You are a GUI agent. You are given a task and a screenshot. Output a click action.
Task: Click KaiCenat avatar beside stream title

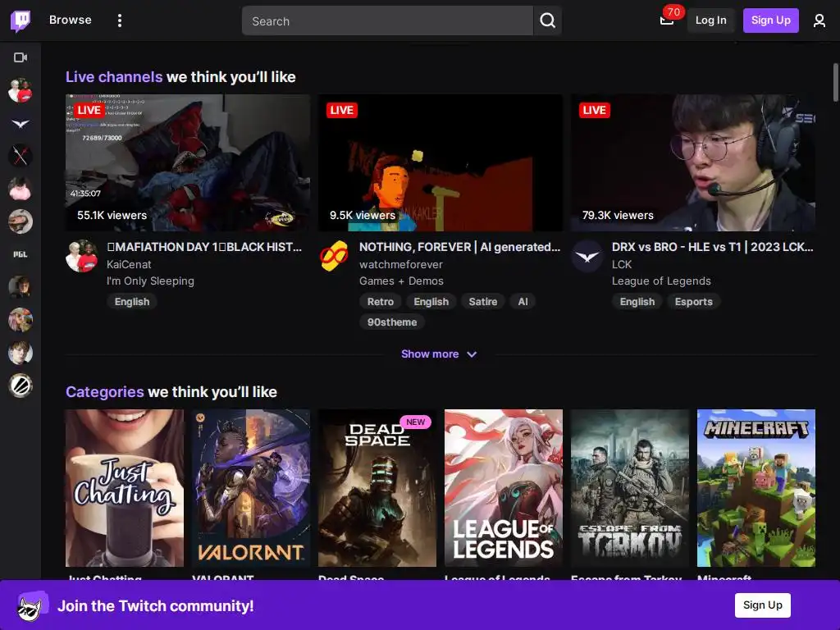[x=81, y=256]
